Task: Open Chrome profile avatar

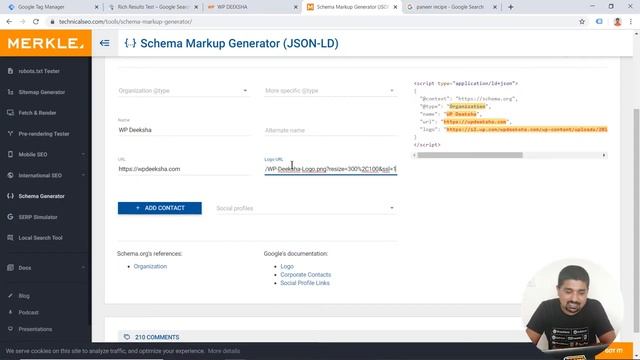Action: (x=617, y=22)
